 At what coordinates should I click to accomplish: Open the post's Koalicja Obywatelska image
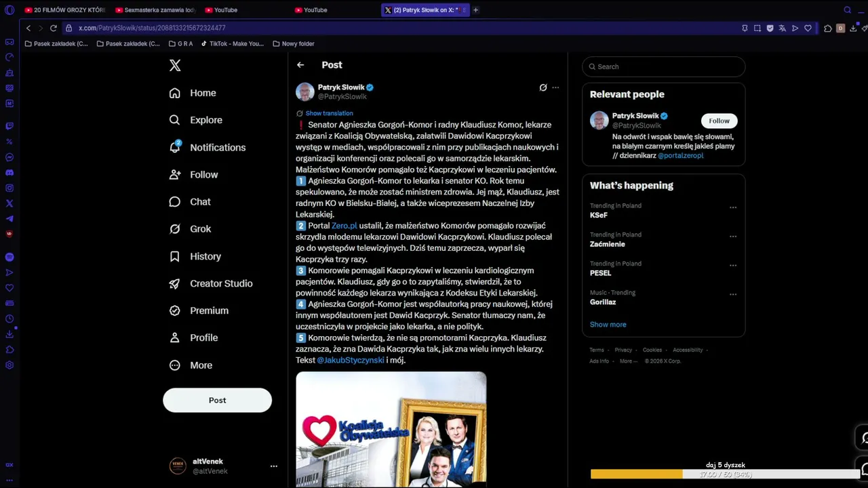click(391, 430)
